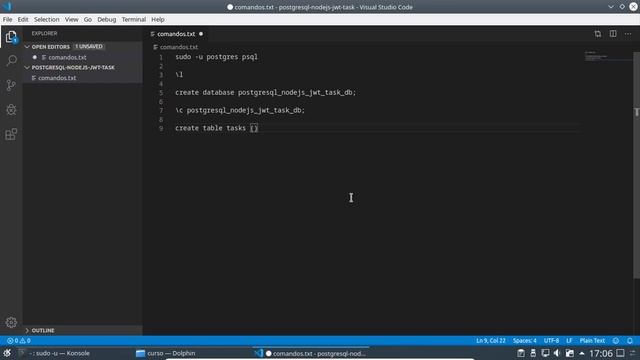Open the Search view in the activity bar
Image resolution: width=640 pixels, height=360 pixels.
(11, 61)
